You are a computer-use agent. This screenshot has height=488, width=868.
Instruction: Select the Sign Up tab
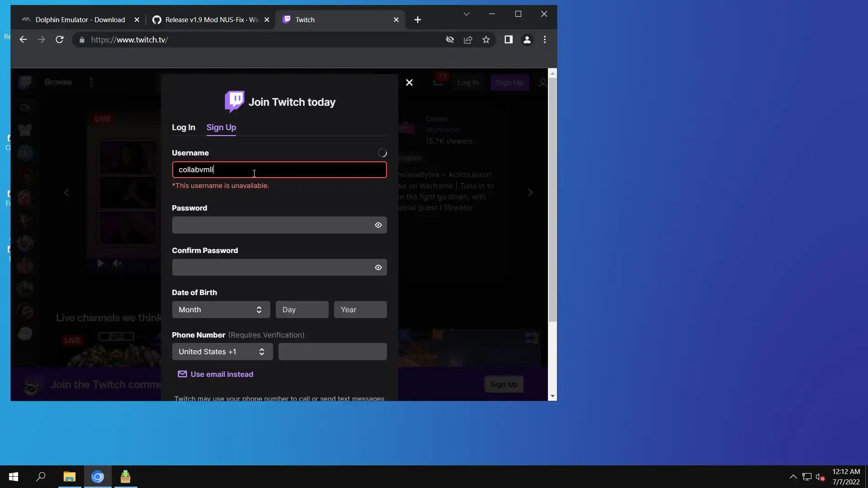click(221, 127)
